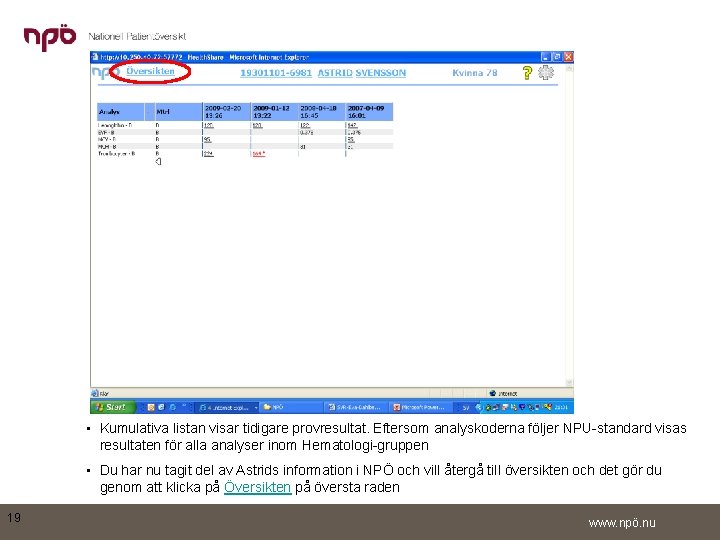Viewport: 720px width, 540px height.
Task: Open help via yellow question mark icon
Action: [x=527, y=73]
